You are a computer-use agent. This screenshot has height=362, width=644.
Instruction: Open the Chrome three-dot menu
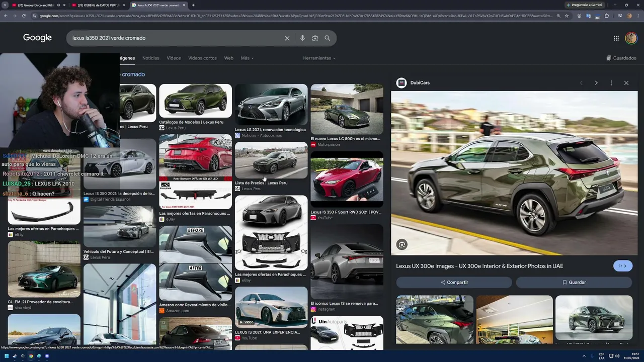pos(637,16)
